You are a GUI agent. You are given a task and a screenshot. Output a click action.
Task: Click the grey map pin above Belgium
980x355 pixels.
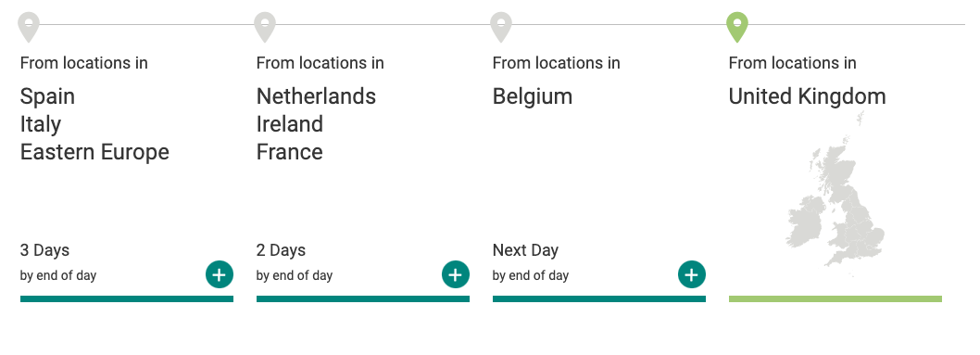pyautogui.click(x=501, y=28)
